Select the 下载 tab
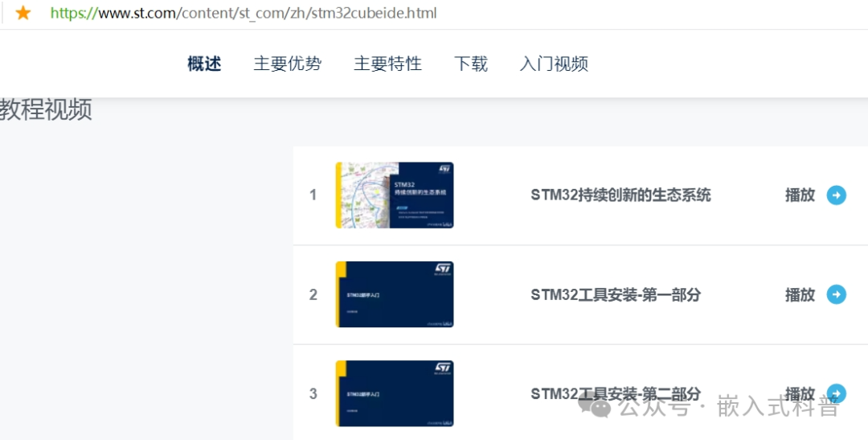This screenshot has width=868, height=440. click(471, 64)
